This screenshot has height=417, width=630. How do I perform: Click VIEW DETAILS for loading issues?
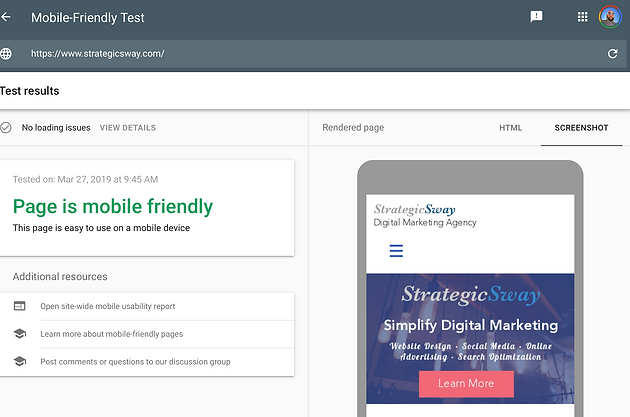tap(128, 128)
